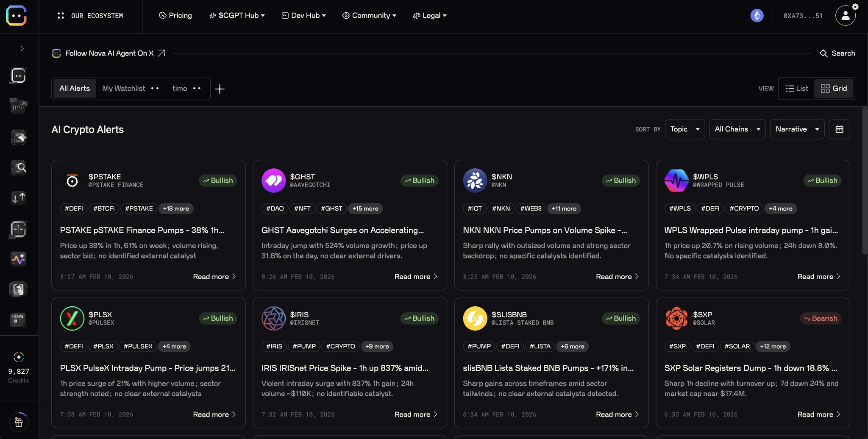Open the swap arrows sidebar tool
The image size is (868, 439).
pyautogui.click(x=18, y=198)
